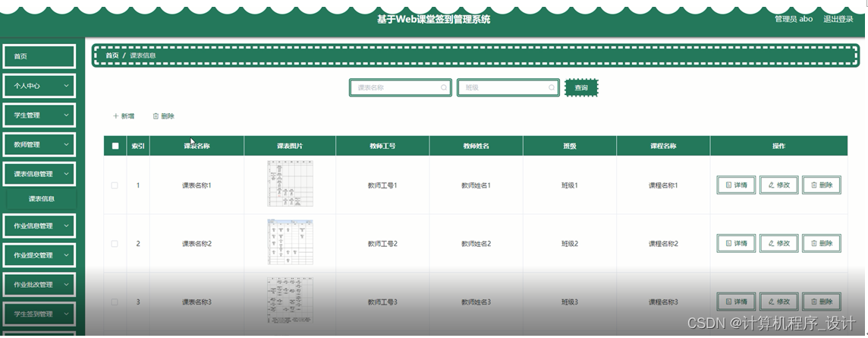Click the 新增 add button
Image resolution: width=868 pixels, height=338 pixels.
click(124, 116)
